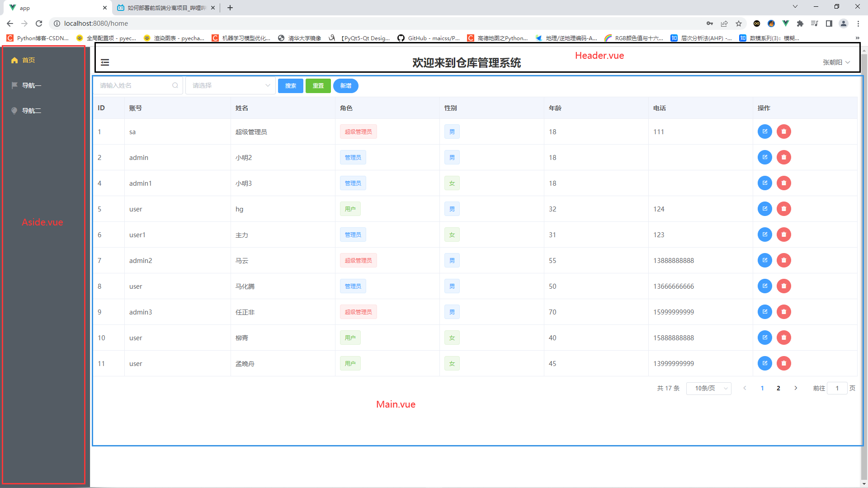Select role filter dropdown option
This screenshot has width=868, height=488.
coord(230,85)
